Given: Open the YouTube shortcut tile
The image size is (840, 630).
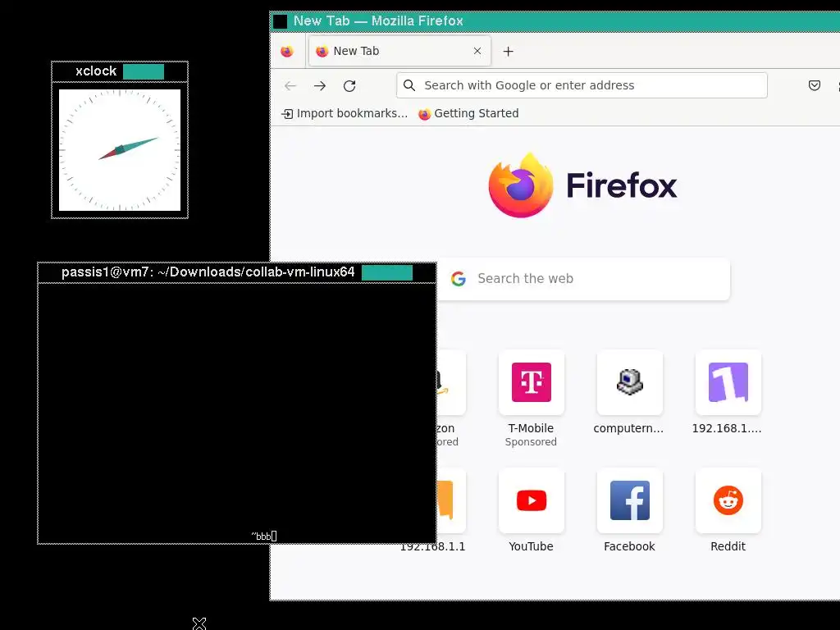Looking at the screenshot, I should [x=532, y=500].
